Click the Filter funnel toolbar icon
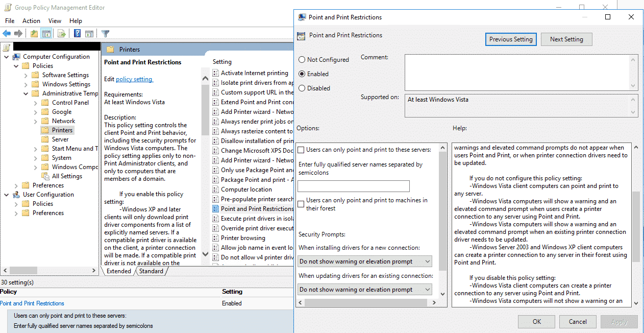The height and width of the screenshot is (333, 644). [x=105, y=34]
